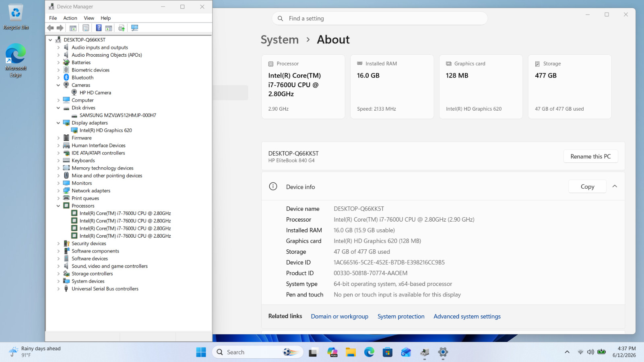Click Scan for hardware changes toolbar icon
Screen dimensions: 644x362
[134, 28]
